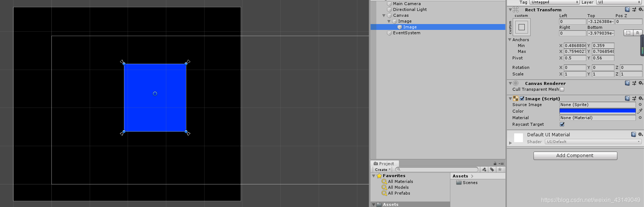Open Default UI Material gear menu
This screenshot has width=644, height=207.
pos(640,134)
